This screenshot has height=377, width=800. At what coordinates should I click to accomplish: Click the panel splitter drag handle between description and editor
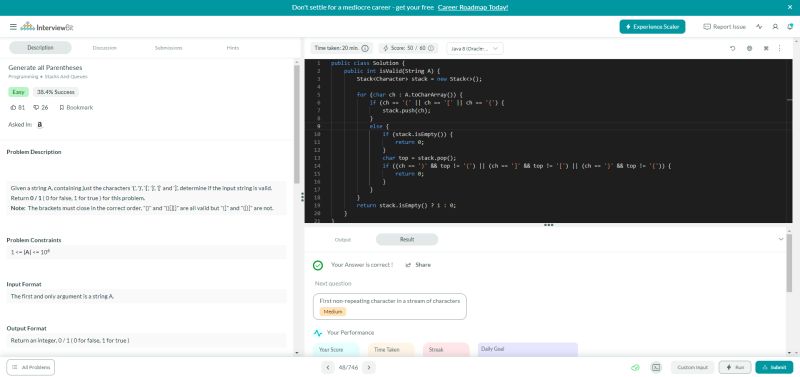[x=303, y=196]
